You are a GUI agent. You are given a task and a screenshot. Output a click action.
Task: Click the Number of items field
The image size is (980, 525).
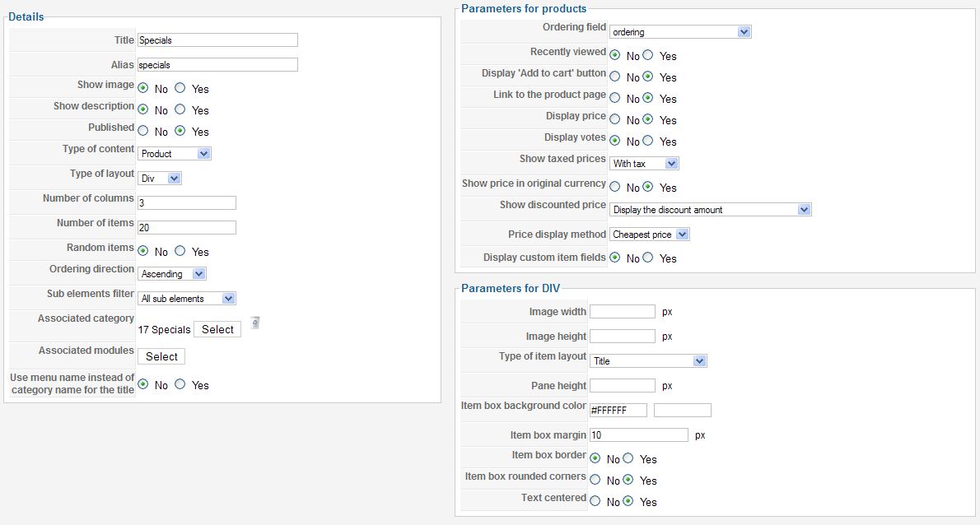[x=187, y=227]
